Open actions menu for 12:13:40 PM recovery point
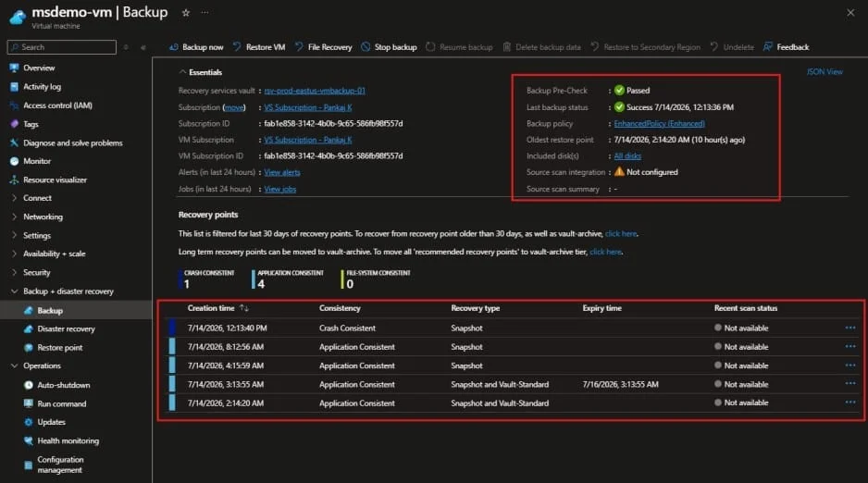 (x=850, y=328)
